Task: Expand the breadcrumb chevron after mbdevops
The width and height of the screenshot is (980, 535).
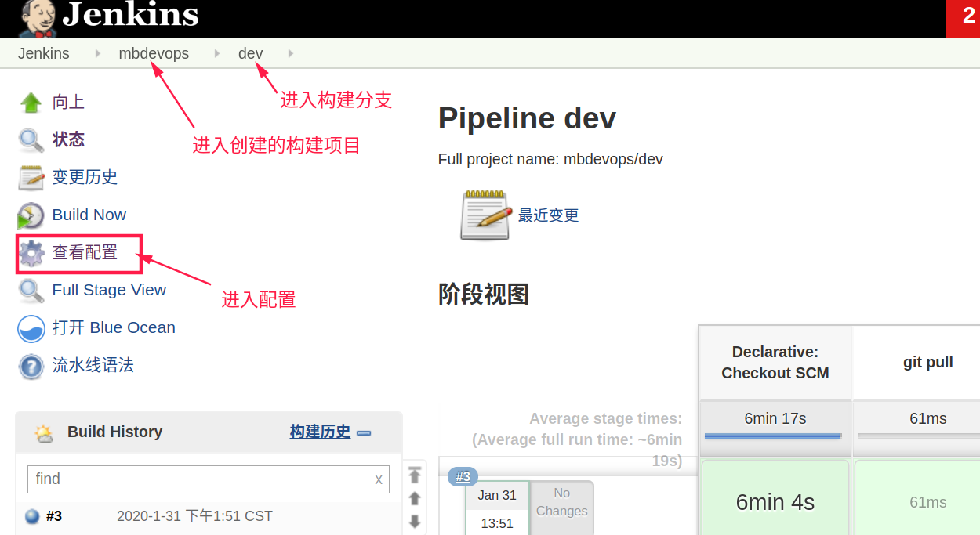Action: [x=217, y=53]
